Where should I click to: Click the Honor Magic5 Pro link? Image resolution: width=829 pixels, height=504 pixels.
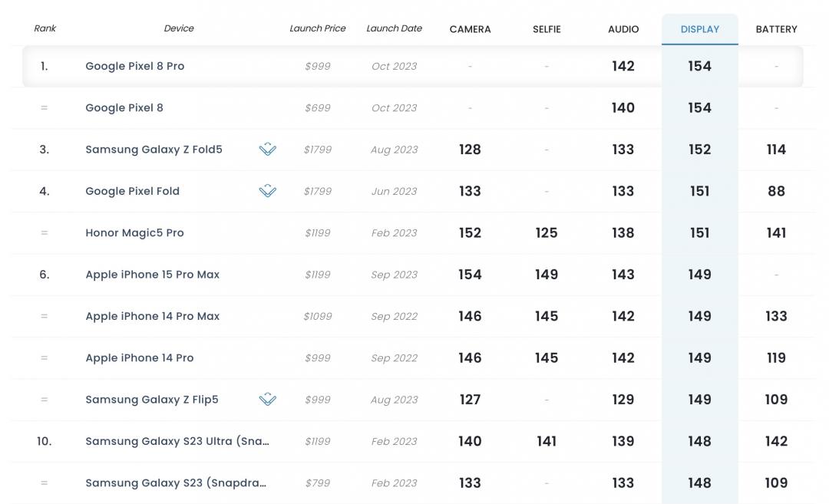tap(134, 233)
